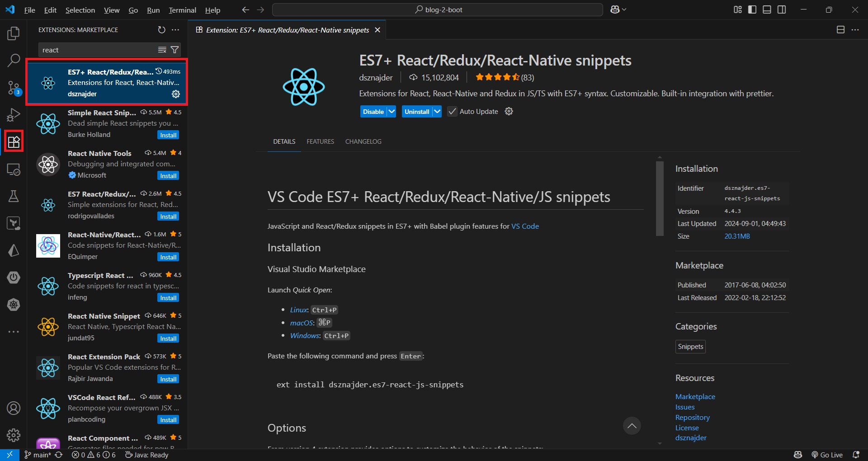Toggle the Auto Update checkbox
This screenshot has height=461, width=868.
452,112
